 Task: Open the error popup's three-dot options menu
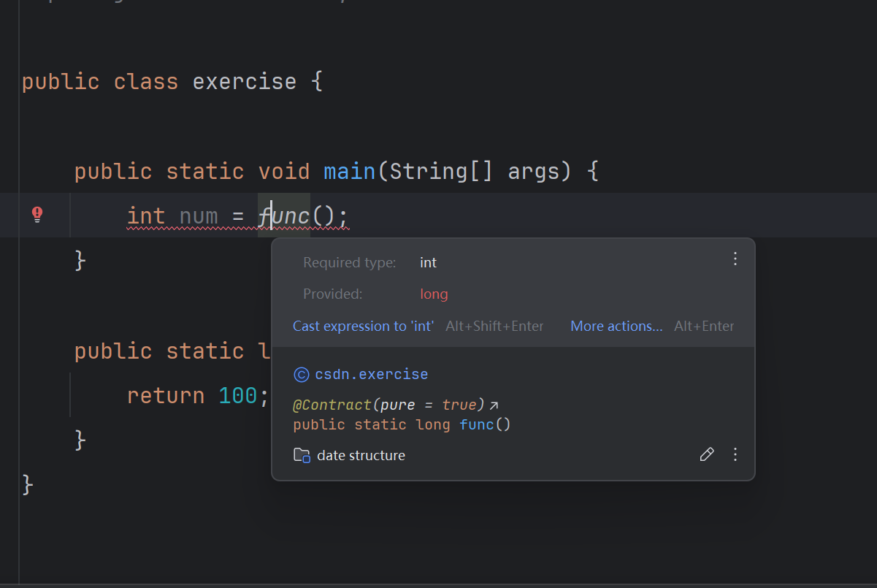coord(735,259)
